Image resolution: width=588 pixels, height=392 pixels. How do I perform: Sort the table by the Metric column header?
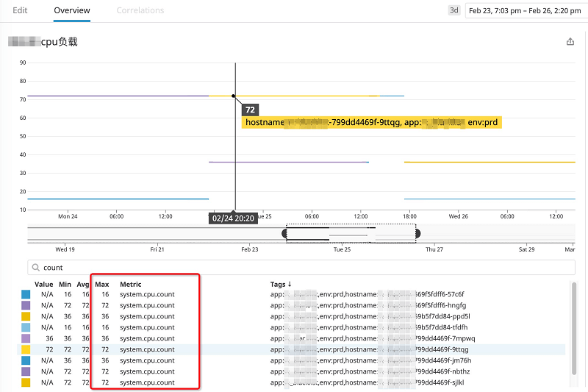pyautogui.click(x=131, y=284)
